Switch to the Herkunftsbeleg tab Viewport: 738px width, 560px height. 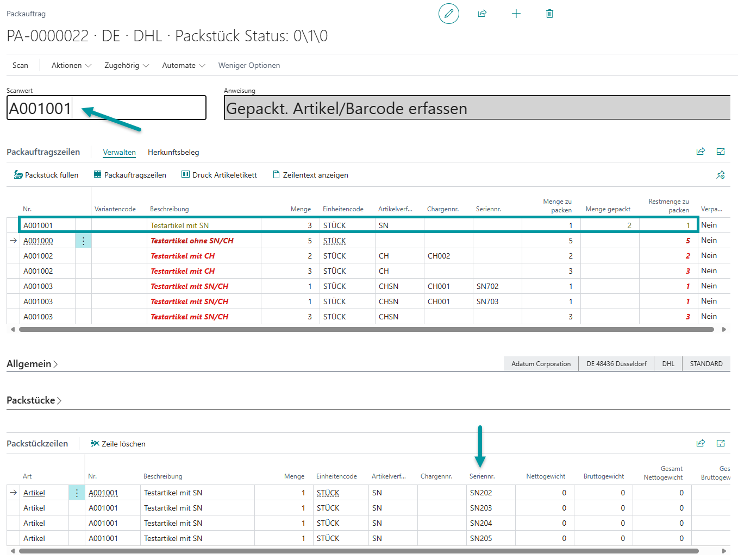click(x=173, y=152)
